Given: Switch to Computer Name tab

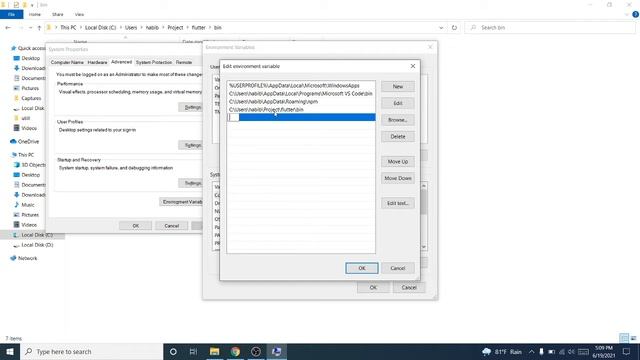Looking at the screenshot, I should point(67,62).
